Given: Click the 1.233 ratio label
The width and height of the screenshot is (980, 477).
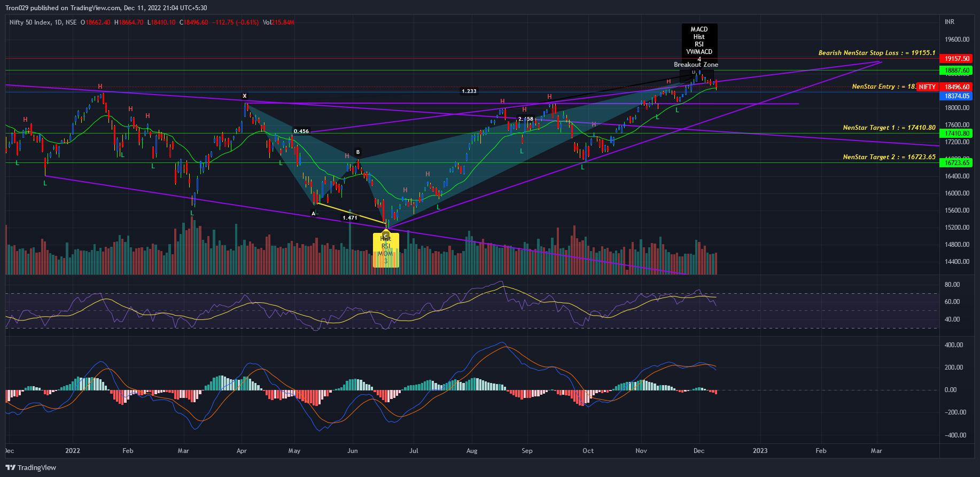Looking at the screenshot, I should 469,91.
